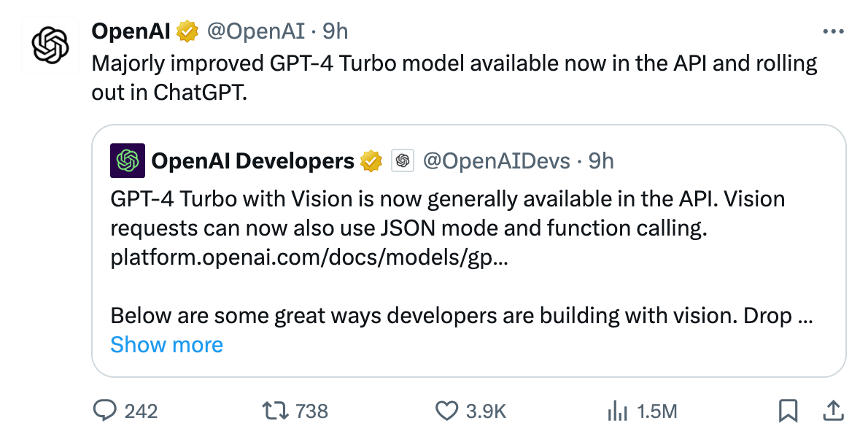The height and width of the screenshot is (442, 868).
Task: Click the 9h timestamp on OpenAI's tweet
Action: (x=336, y=31)
